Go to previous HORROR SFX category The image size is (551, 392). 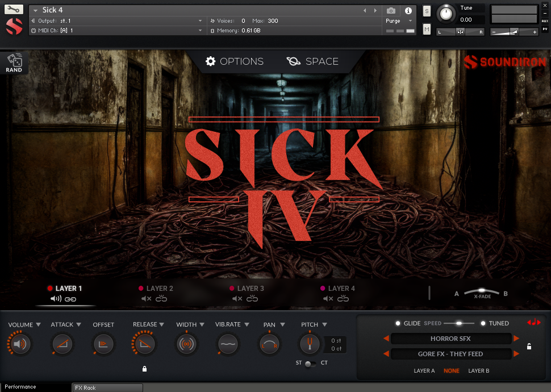386,338
